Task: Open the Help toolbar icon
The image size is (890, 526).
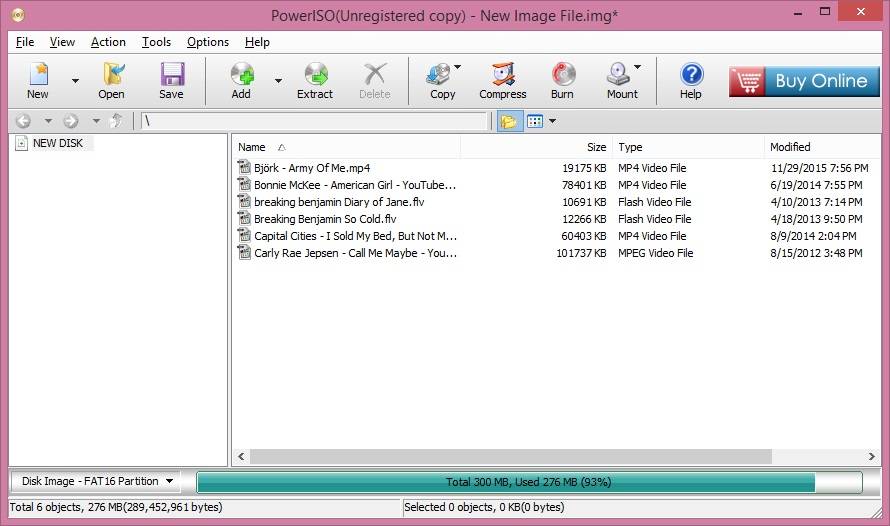Action: click(x=691, y=81)
